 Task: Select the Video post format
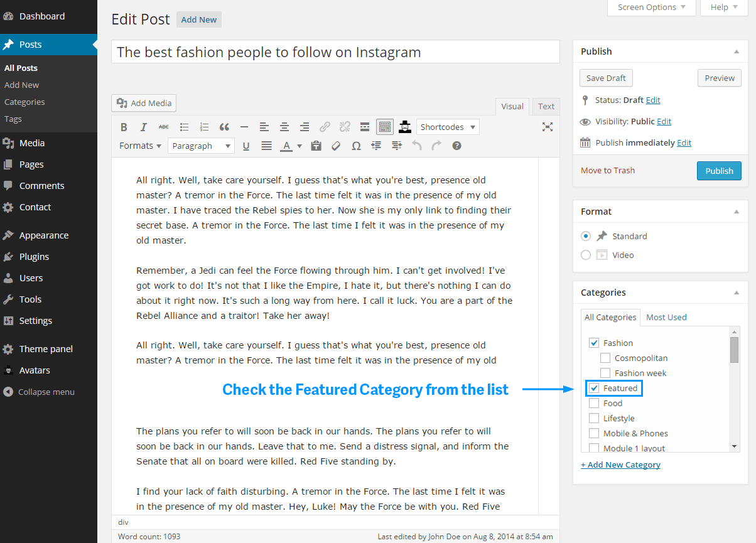[x=586, y=255]
